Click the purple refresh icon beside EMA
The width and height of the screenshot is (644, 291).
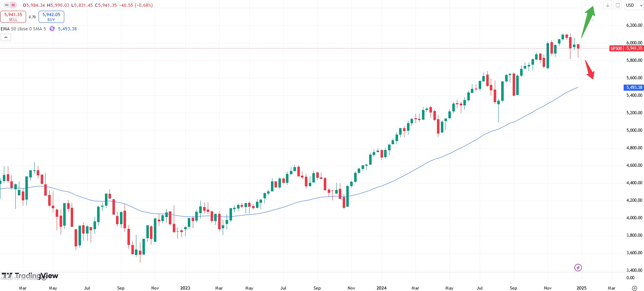click(x=52, y=29)
